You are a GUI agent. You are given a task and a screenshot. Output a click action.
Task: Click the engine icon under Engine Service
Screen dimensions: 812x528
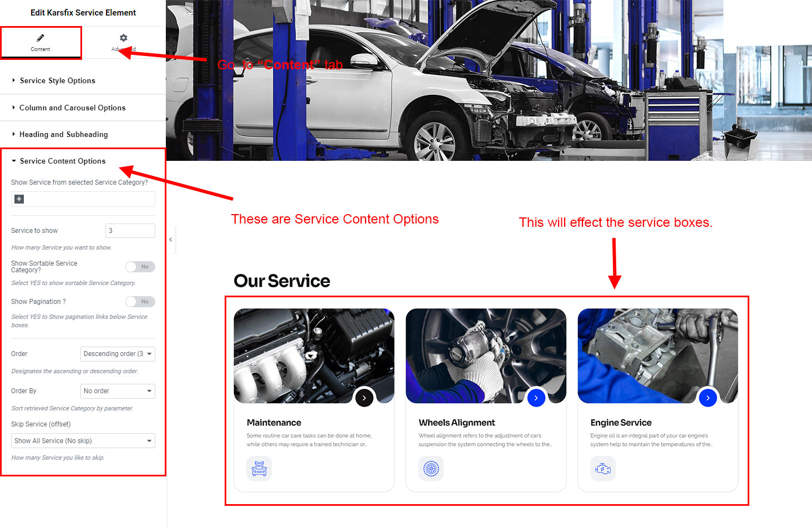[x=603, y=469]
